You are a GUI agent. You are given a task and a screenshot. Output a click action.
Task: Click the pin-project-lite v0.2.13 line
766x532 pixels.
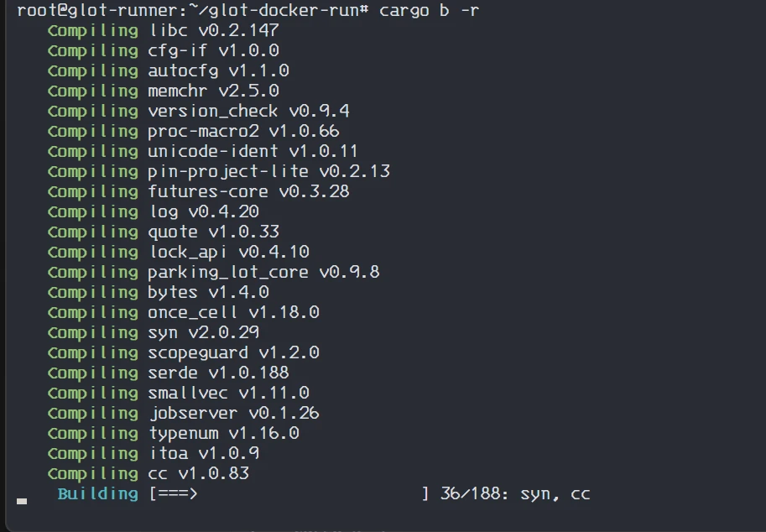tap(219, 171)
